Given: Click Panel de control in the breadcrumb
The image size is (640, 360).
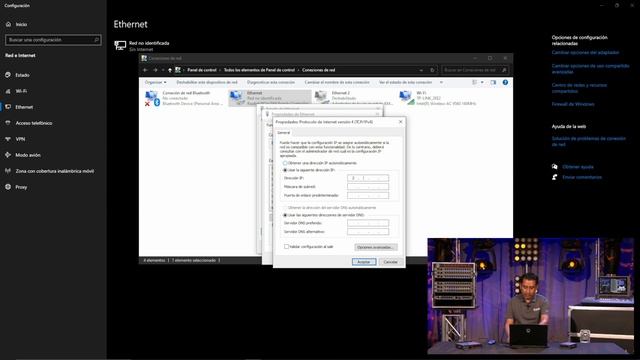Looking at the screenshot, I should (x=202, y=70).
